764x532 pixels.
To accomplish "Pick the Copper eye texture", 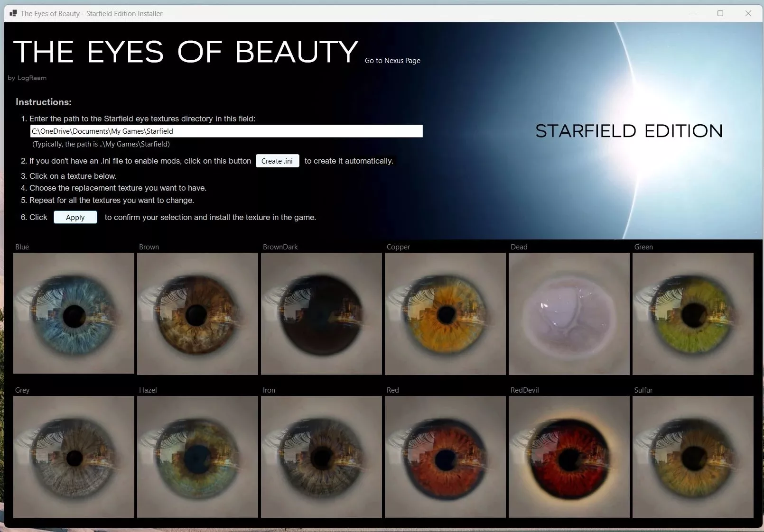I will coord(445,313).
